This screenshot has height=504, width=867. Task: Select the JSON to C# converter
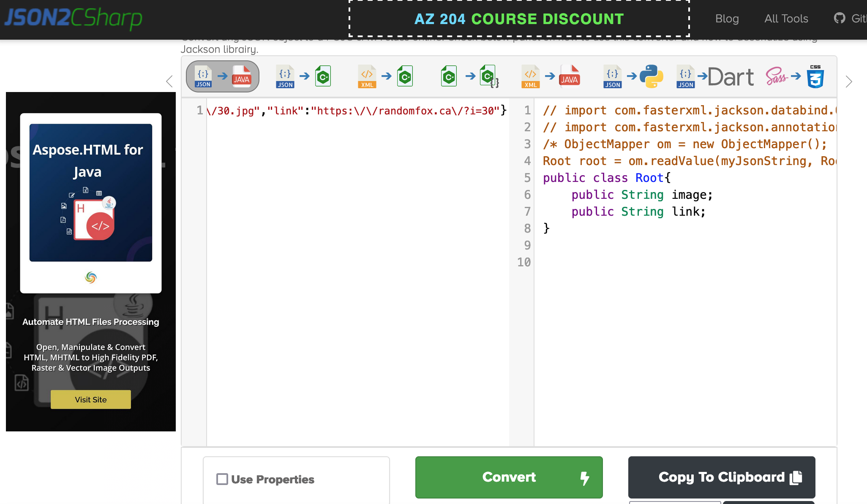point(304,76)
